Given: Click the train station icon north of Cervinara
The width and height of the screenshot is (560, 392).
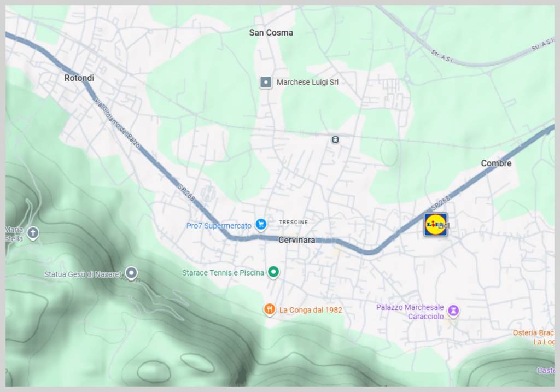Looking at the screenshot, I should [335, 139].
